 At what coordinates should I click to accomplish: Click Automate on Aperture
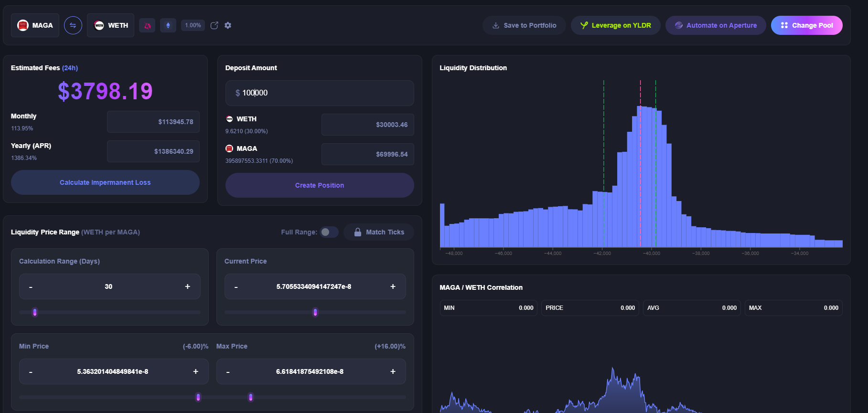coord(716,25)
